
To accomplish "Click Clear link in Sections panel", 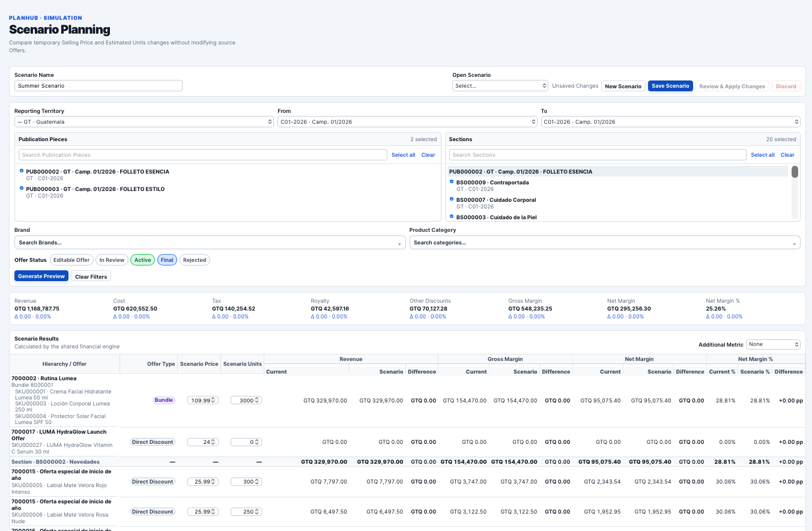I will (787, 155).
